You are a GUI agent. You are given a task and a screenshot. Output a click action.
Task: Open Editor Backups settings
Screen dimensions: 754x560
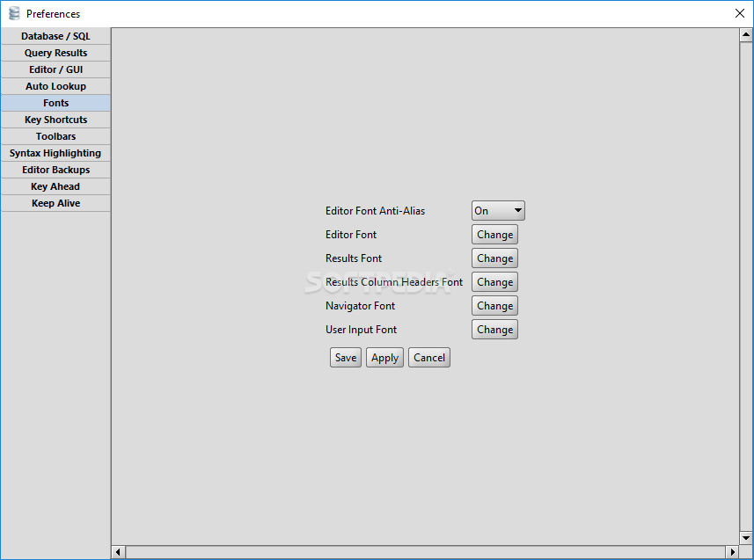(55, 170)
